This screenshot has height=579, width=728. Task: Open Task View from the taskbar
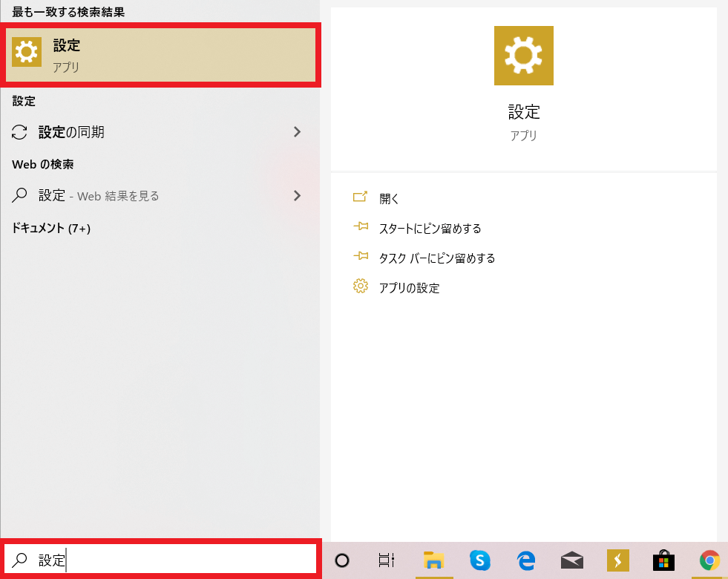click(386, 560)
